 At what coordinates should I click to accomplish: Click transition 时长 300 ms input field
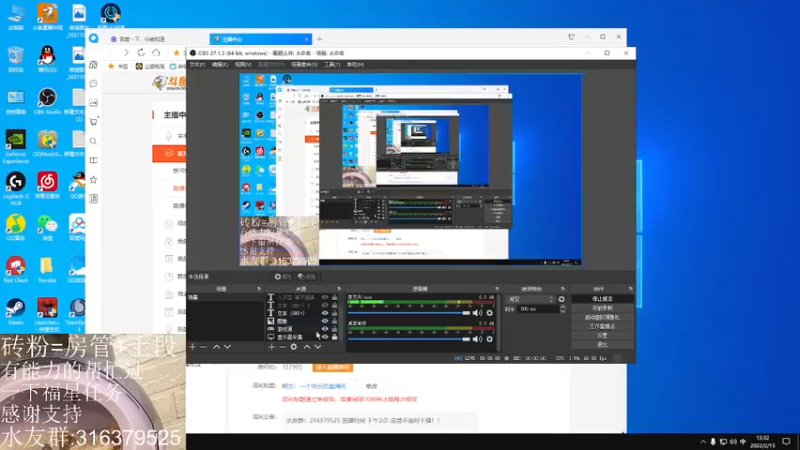(537, 309)
